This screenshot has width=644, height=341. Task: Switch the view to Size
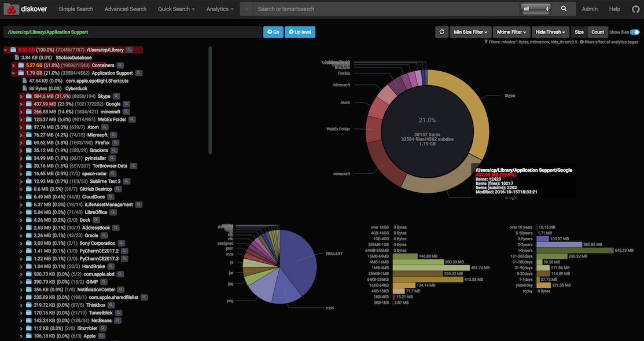coord(579,32)
